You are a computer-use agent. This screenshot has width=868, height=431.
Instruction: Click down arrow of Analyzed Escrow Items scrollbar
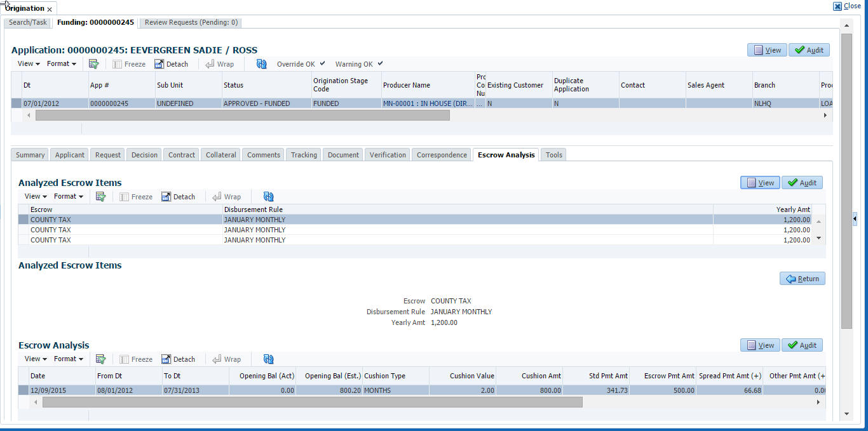818,238
